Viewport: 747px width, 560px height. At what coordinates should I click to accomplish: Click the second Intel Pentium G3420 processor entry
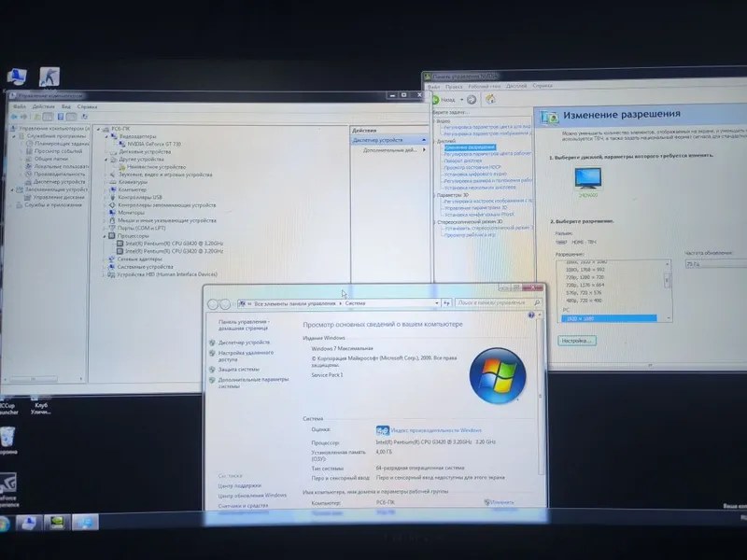[x=170, y=251]
